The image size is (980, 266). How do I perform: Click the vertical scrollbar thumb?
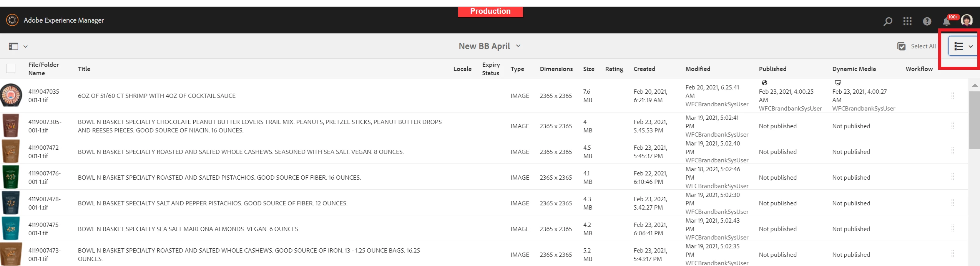point(975,120)
